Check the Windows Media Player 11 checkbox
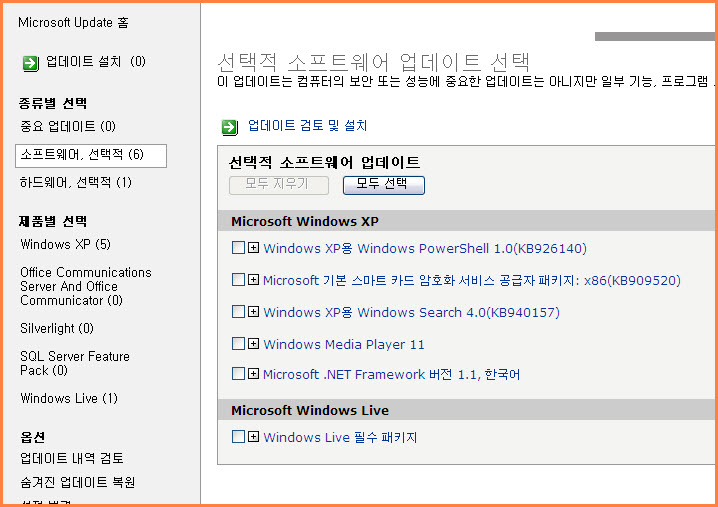The image size is (718, 507). (238, 343)
